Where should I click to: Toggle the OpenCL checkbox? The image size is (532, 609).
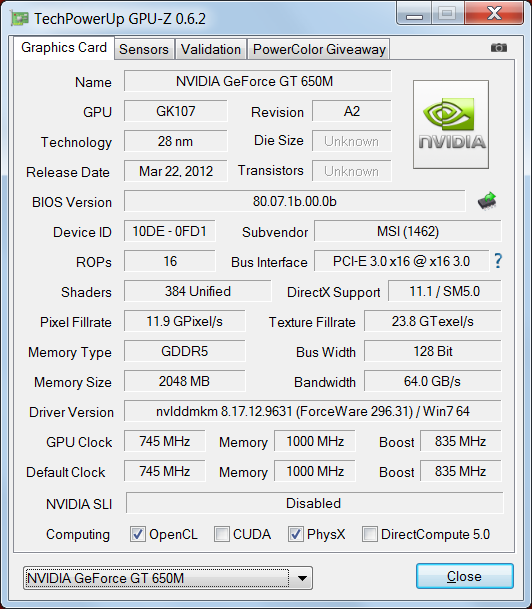coord(138,534)
